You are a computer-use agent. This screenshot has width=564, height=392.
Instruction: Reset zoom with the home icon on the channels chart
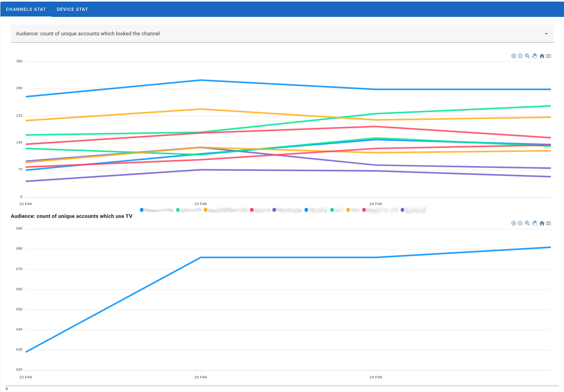click(542, 56)
